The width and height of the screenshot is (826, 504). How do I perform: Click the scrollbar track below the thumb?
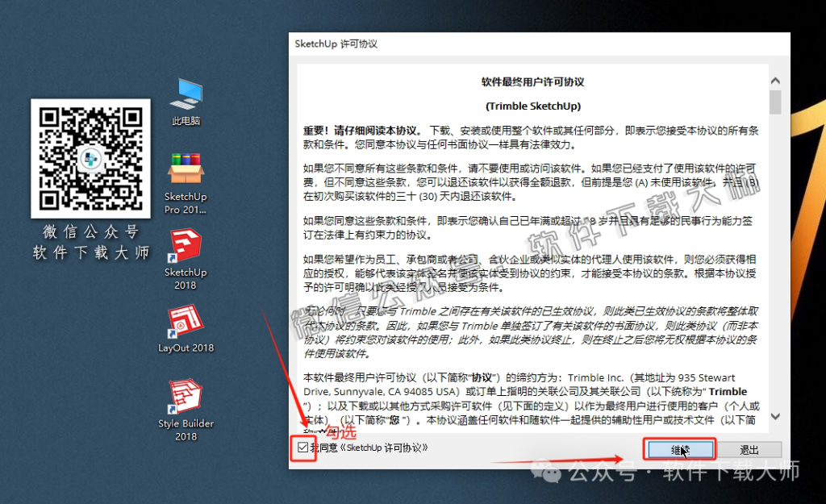pos(775,258)
